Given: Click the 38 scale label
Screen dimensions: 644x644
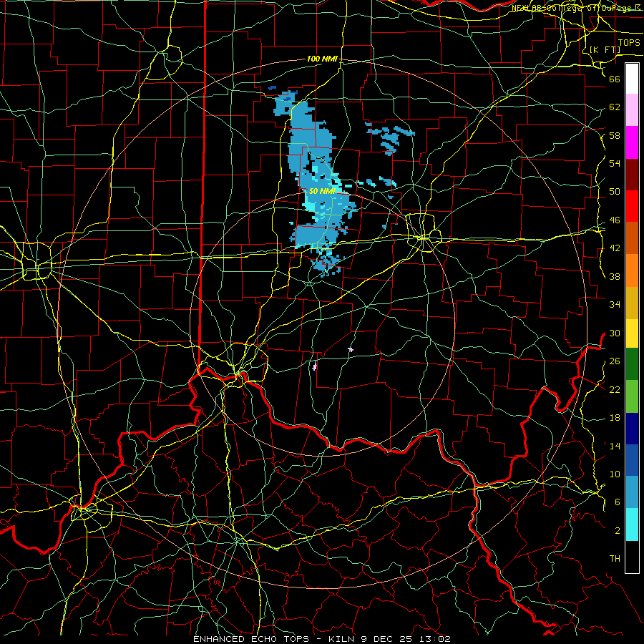Looking at the screenshot, I should coord(615,276).
